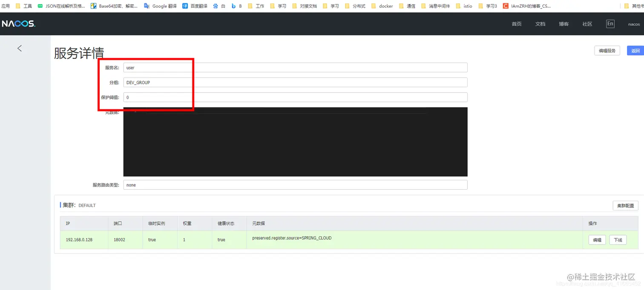Viewport: 644px width, 290px height.
Task: Open the JSON在线解析及格 bookmark
Action: pos(61,6)
